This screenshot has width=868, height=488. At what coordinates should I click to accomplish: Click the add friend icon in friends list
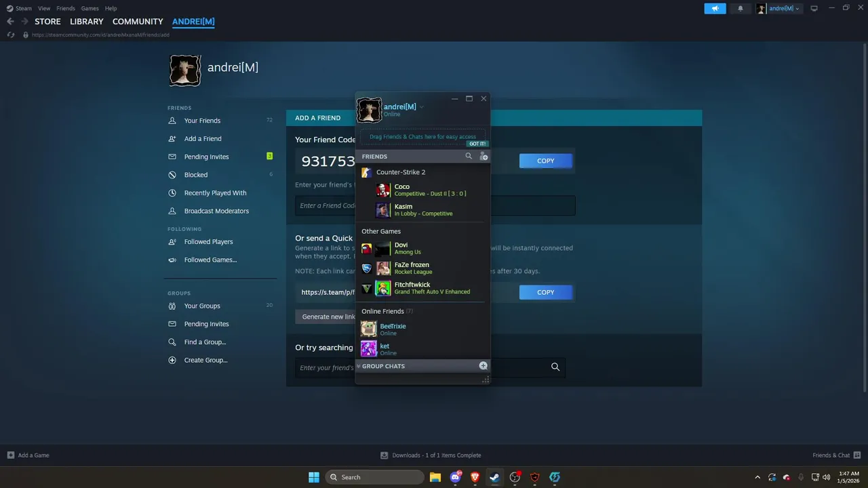pyautogui.click(x=483, y=157)
